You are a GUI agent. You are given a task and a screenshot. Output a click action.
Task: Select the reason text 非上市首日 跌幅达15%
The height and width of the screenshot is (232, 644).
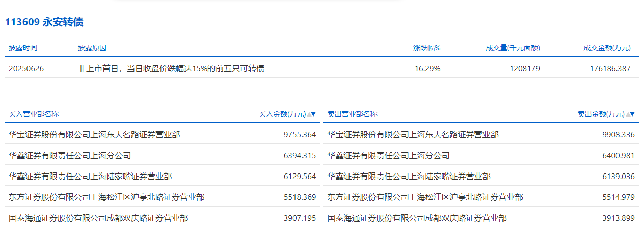click(x=171, y=68)
